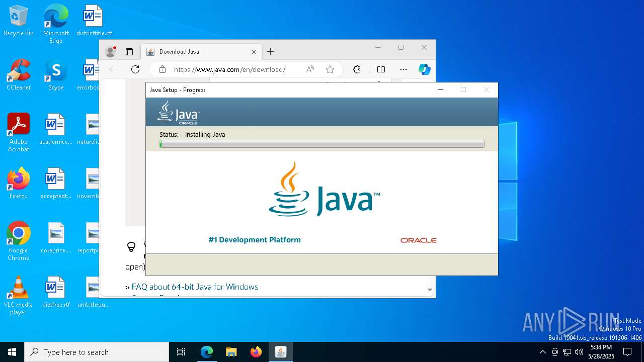Open Firefox from the taskbar
644x362 pixels.
click(x=256, y=352)
